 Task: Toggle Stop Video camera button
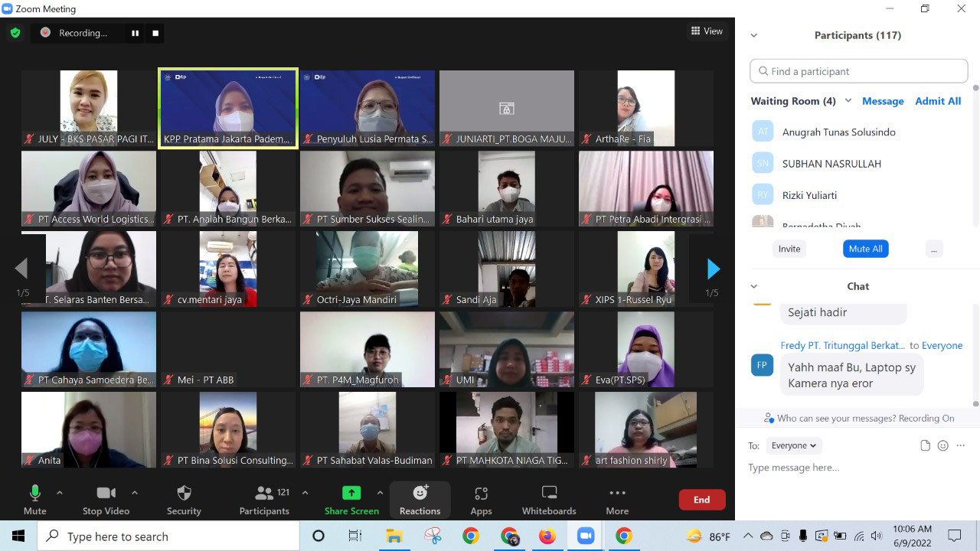(x=106, y=494)
